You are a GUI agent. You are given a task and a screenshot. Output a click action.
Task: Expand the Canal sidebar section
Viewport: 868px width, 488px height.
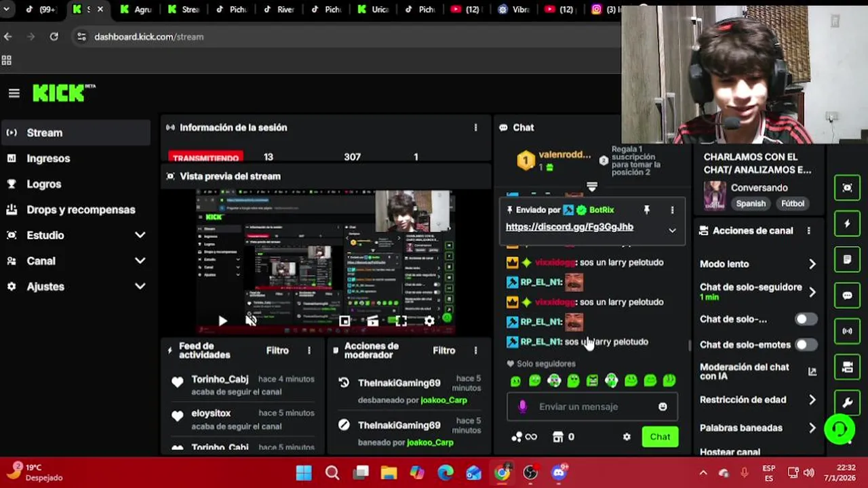140,261
